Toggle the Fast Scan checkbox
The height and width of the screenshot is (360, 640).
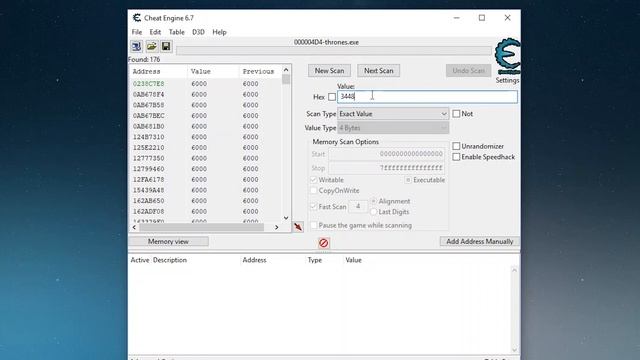point(313,207)
